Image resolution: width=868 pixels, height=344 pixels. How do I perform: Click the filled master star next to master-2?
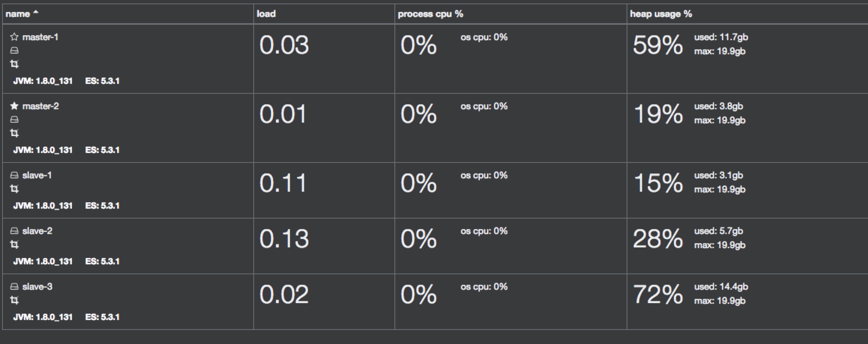(14, 106)
